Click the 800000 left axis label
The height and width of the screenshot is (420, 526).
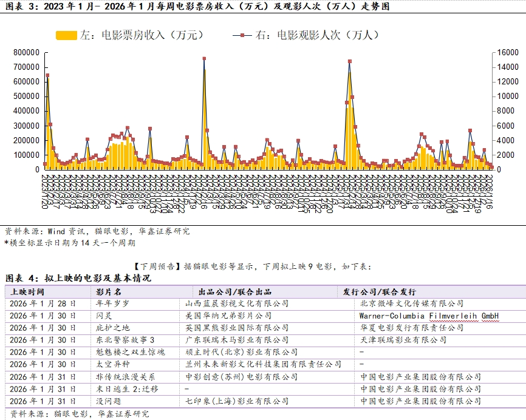click(26, 52)
